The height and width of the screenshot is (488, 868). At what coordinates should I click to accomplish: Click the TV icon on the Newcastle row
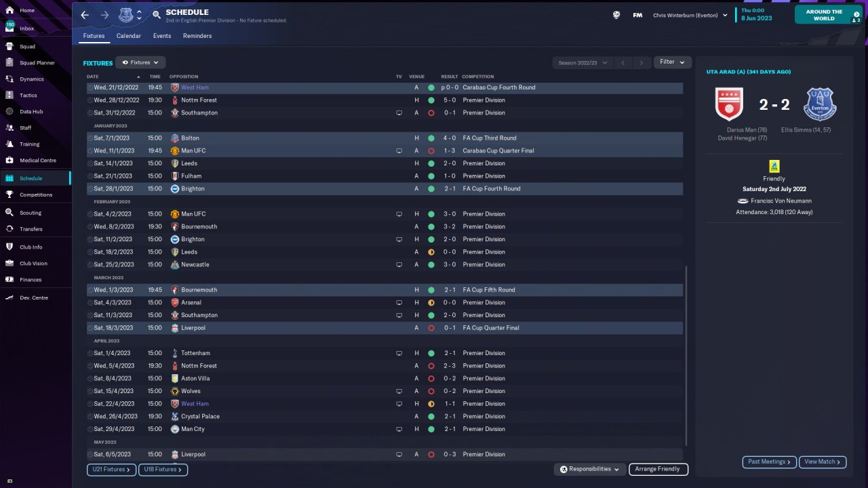coord(399,264)
